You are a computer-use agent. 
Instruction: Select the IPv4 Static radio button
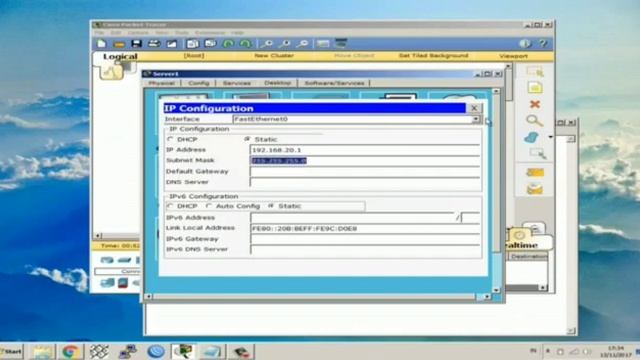click(247, 139)
